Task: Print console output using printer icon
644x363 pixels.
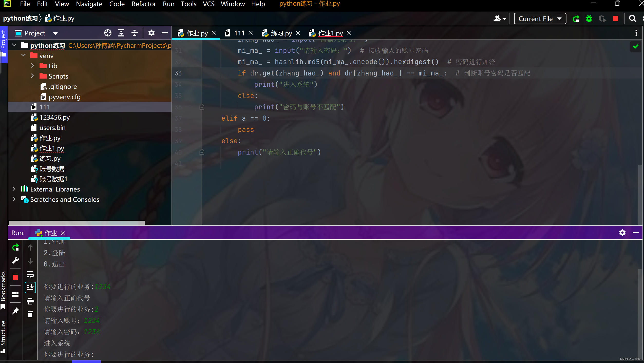Action: click(30, 301)
